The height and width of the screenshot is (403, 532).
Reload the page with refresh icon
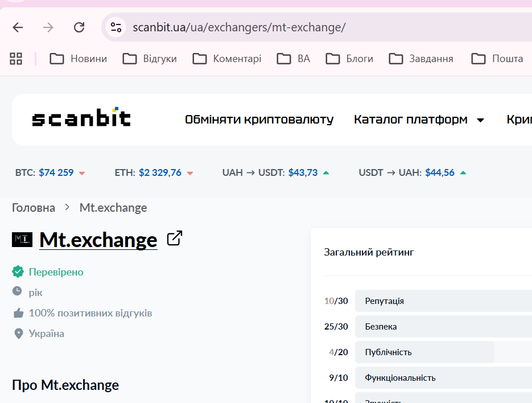coord(79,27)
